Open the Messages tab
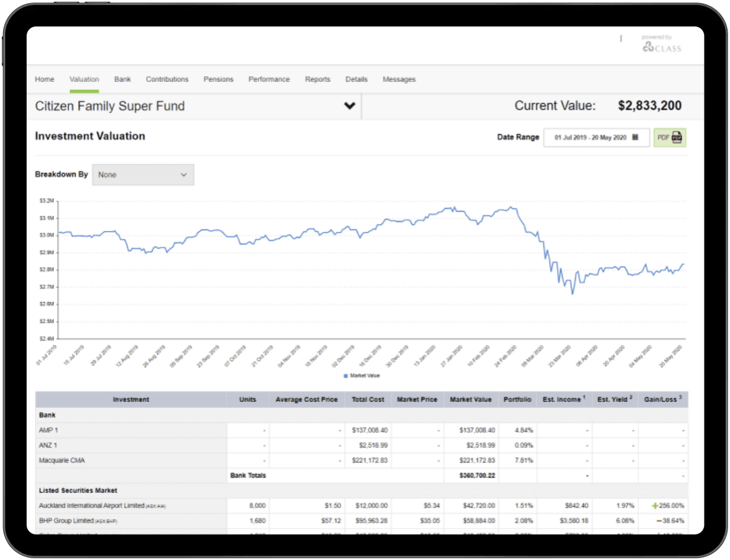Screen dimensions: 730x560 point(399,79)
